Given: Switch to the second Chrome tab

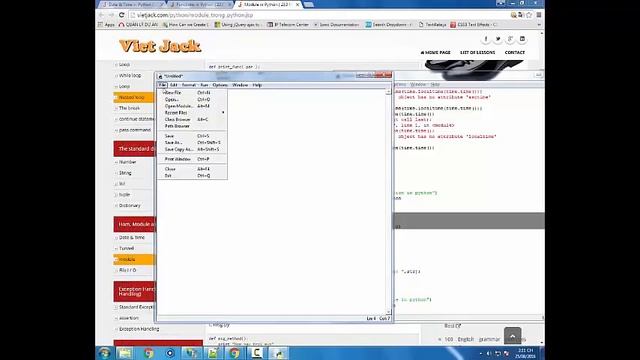Looking at the screenshot, I should pos(200,4).
